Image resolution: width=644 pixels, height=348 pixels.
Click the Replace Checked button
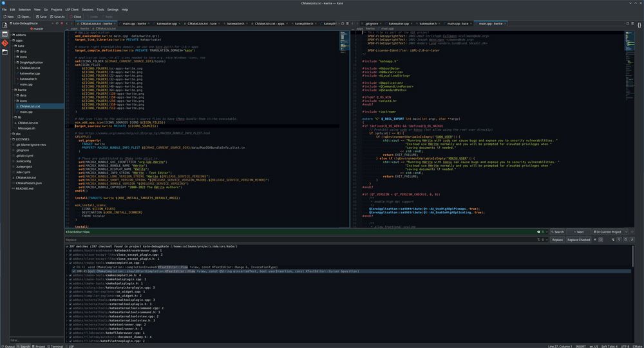(x=579, y=240)
